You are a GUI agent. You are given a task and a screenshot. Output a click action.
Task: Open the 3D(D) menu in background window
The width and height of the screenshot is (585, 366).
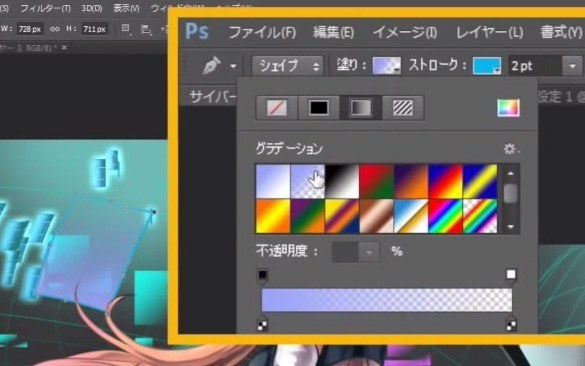pyautogui.click(x=92, y=8)
